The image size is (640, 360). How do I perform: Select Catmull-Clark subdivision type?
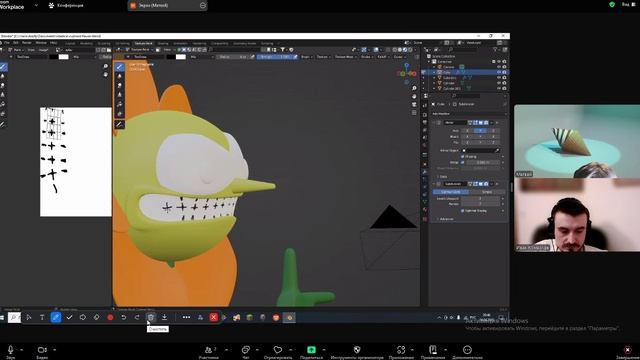(x=451, y=192)
